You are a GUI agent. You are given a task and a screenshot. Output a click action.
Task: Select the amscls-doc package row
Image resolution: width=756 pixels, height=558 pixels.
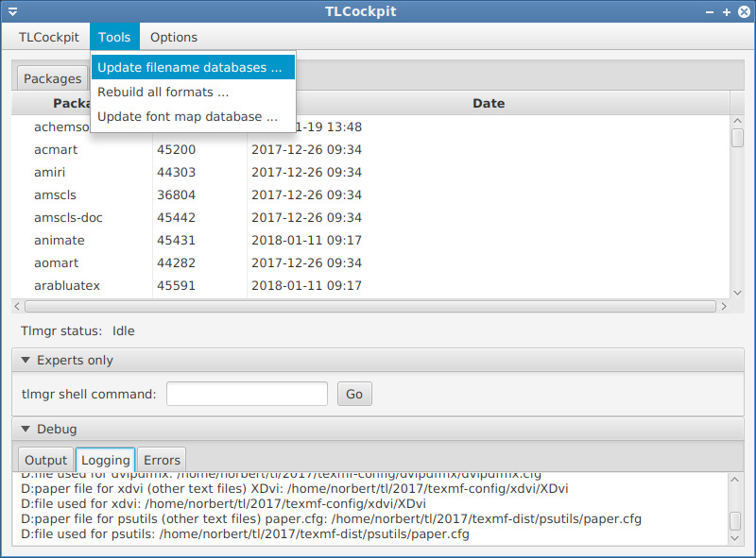(x=68, y=217)
